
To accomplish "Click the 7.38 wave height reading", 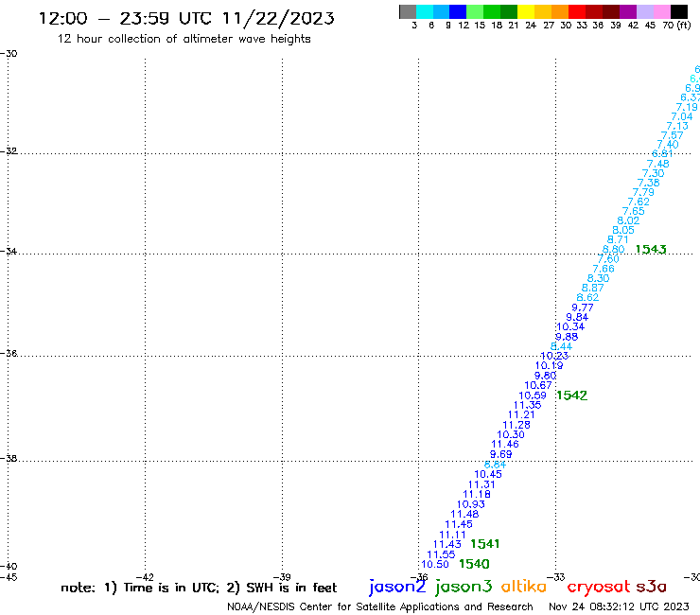I will [648, 183].
